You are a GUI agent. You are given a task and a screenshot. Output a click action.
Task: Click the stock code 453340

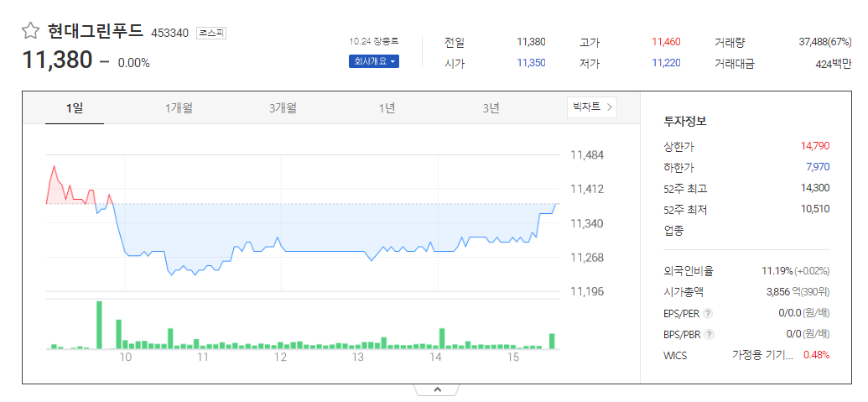(x=170, y=33)
